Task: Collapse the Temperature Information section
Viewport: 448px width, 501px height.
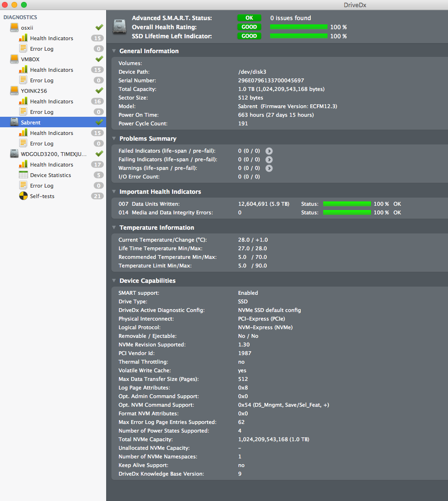Action: [114, 227]
